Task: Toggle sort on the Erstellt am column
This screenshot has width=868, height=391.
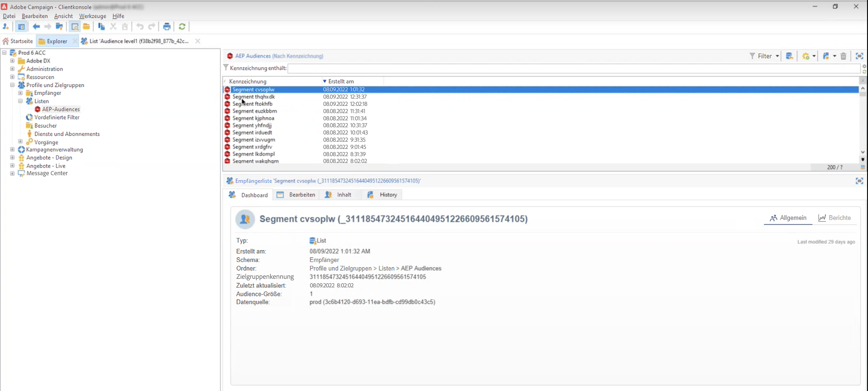Action: point(341,81)
